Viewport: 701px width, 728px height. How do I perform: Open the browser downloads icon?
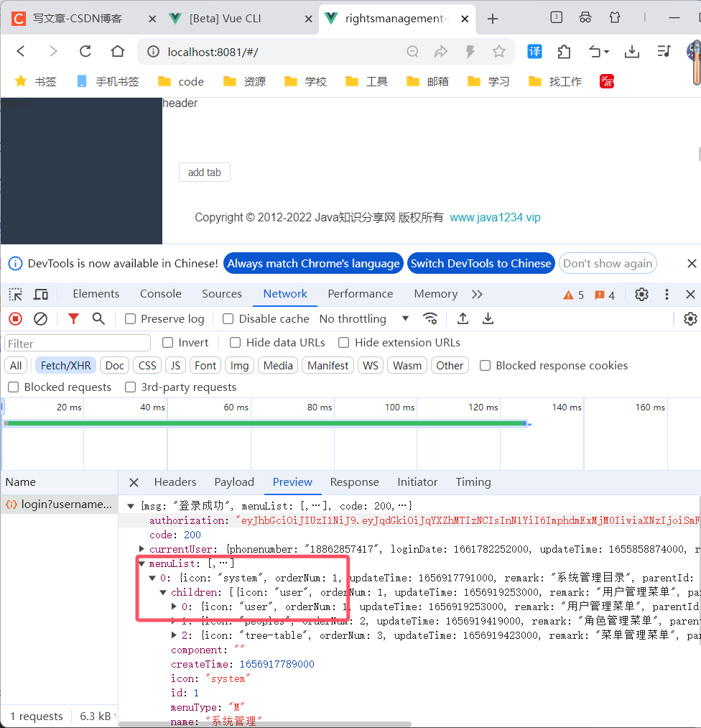[631, 52]
